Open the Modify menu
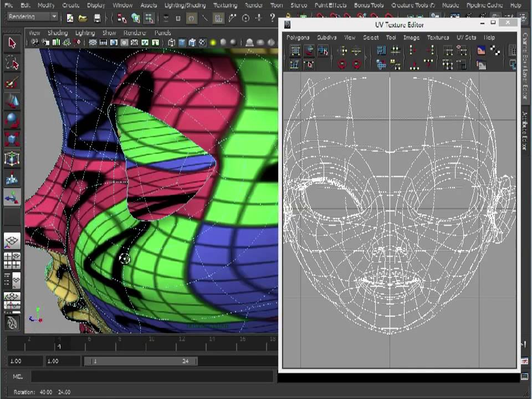532x399 pixels. coord(46,5)
